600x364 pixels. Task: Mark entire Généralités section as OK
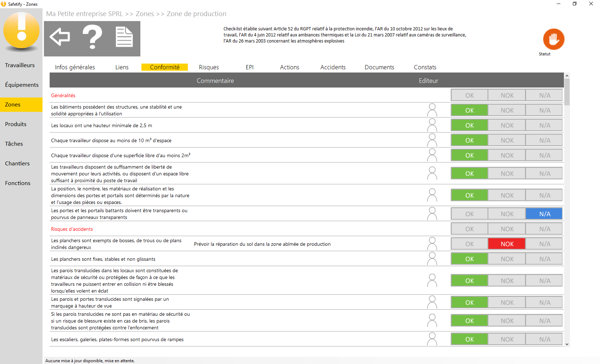[x=469, y=95]
